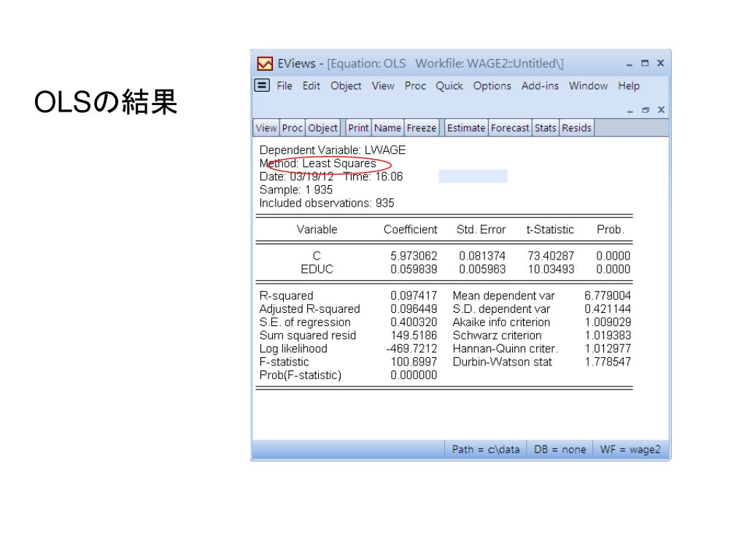Close the inner equation window

661,109
